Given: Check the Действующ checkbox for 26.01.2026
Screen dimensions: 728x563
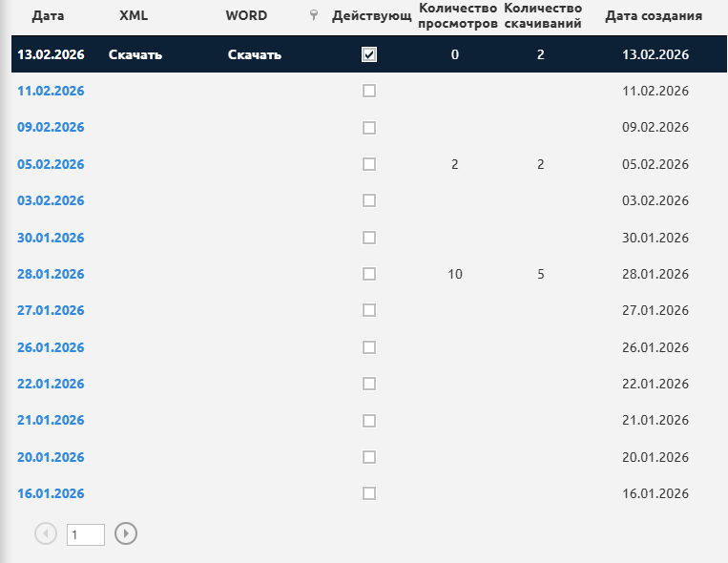Looking at the screenshot, I should pos(369,347).
